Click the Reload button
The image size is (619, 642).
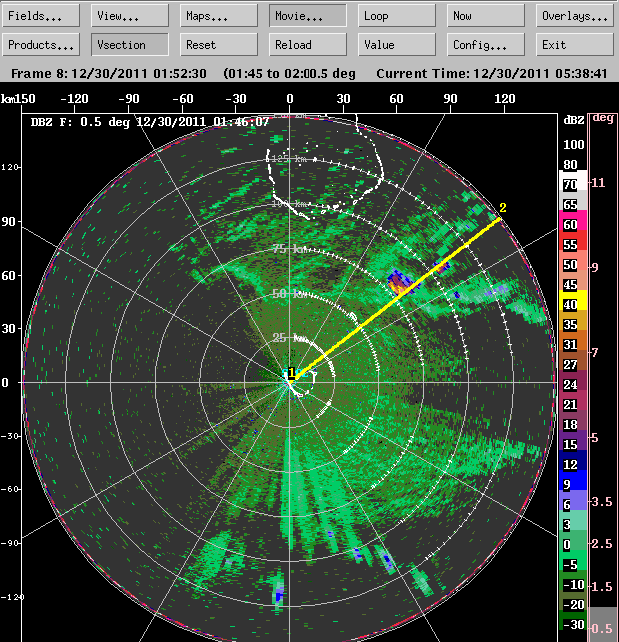pos(308,44)
